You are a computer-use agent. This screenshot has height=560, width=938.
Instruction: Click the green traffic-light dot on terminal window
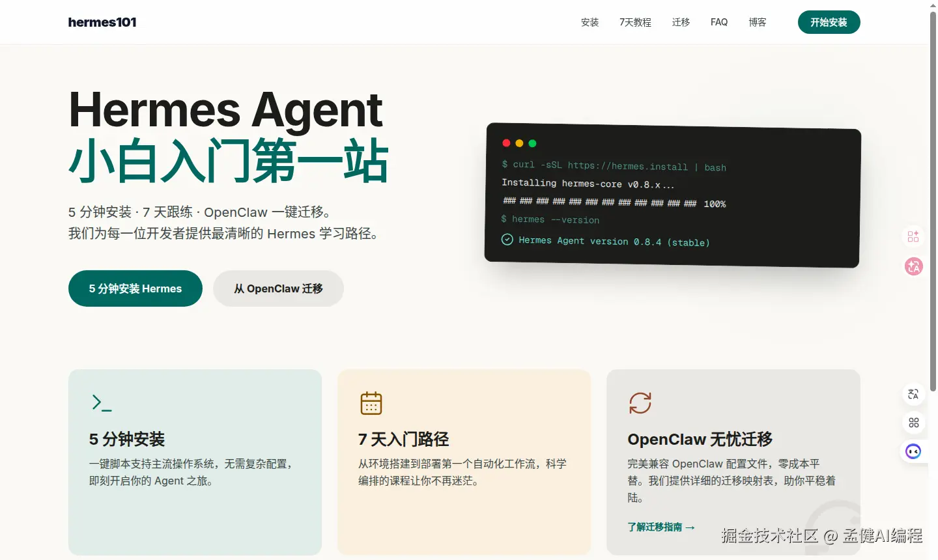tap(532, 143)
